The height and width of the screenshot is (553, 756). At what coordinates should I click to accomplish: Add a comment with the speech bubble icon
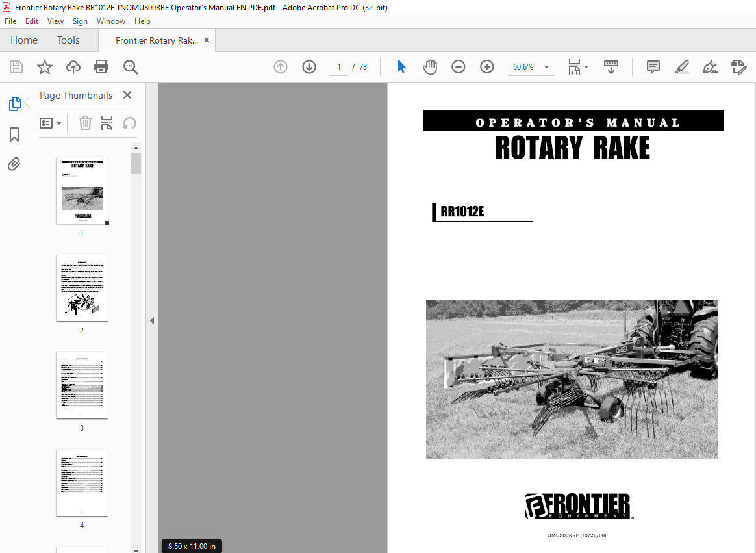[653, 67]
